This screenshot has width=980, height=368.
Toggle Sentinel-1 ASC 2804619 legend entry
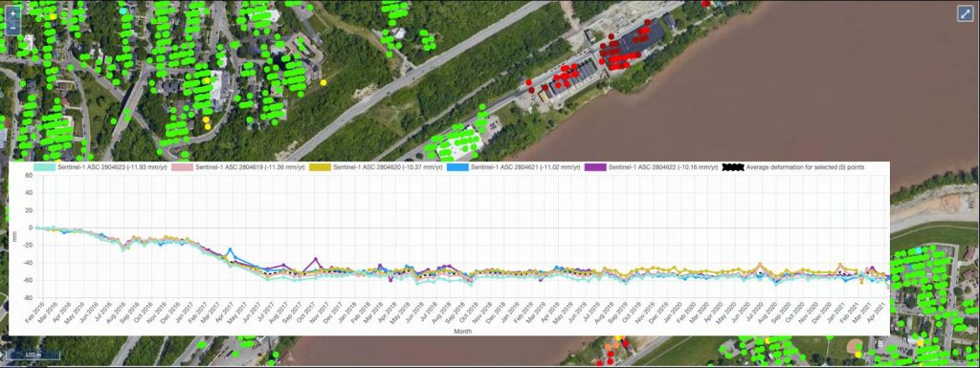pyautogui.click(x=237, y=167)
